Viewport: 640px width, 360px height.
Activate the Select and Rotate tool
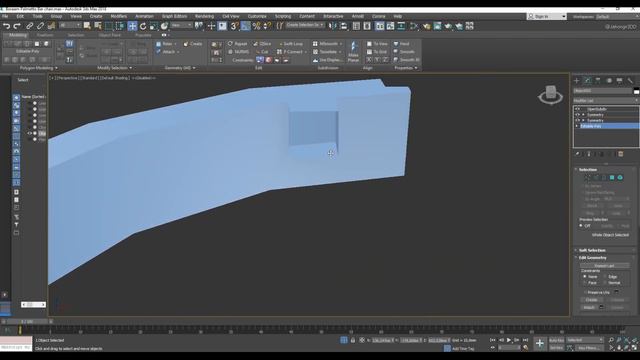click(x=143, y=26)
